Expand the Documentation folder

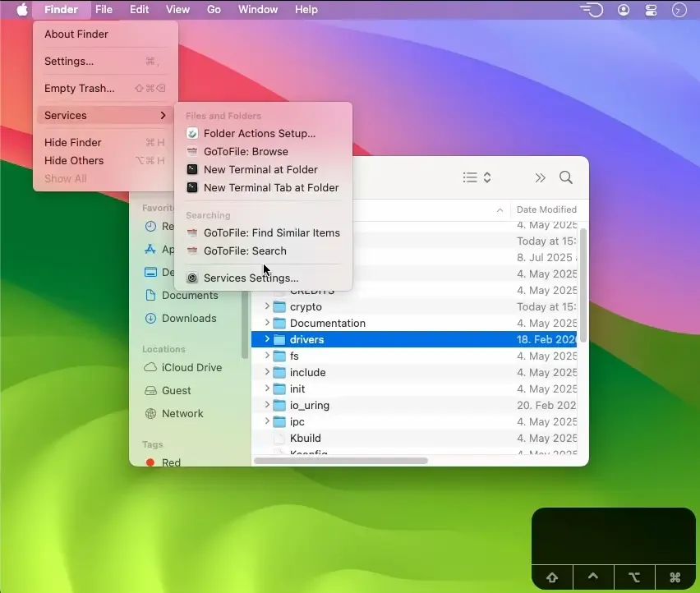pos(267,323)
